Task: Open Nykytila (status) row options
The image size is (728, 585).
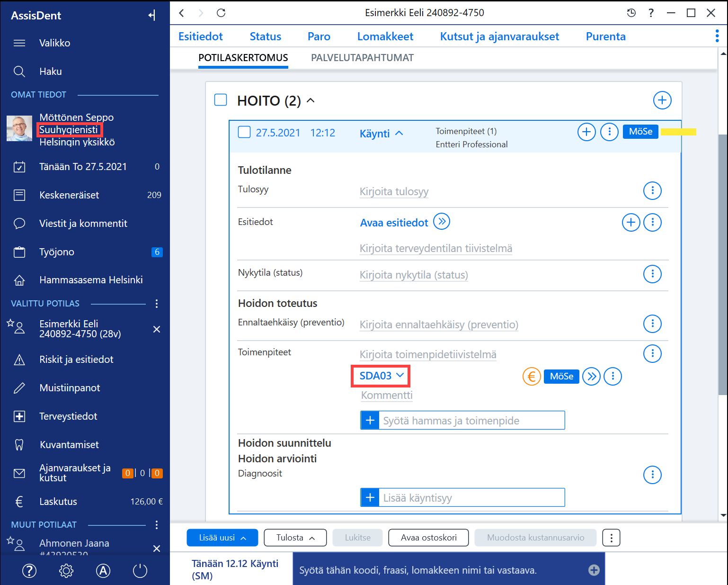Action: (653, 274)
